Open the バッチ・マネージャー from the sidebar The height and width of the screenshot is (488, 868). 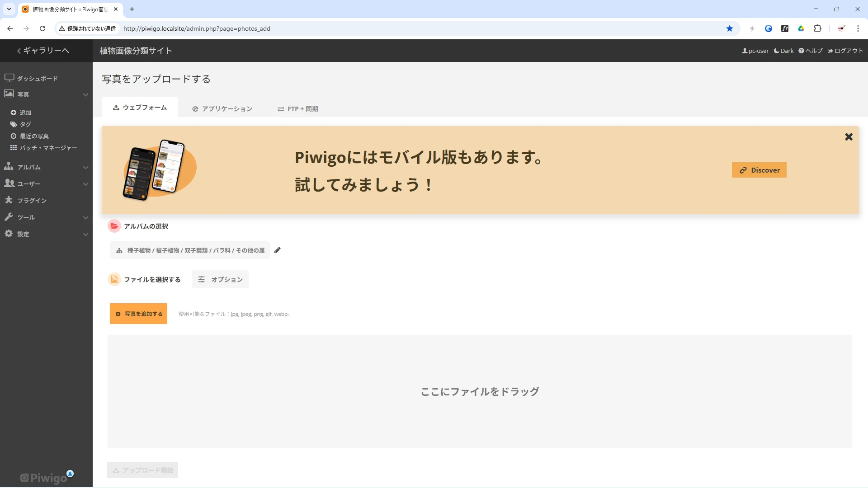(x=49, y=147)
